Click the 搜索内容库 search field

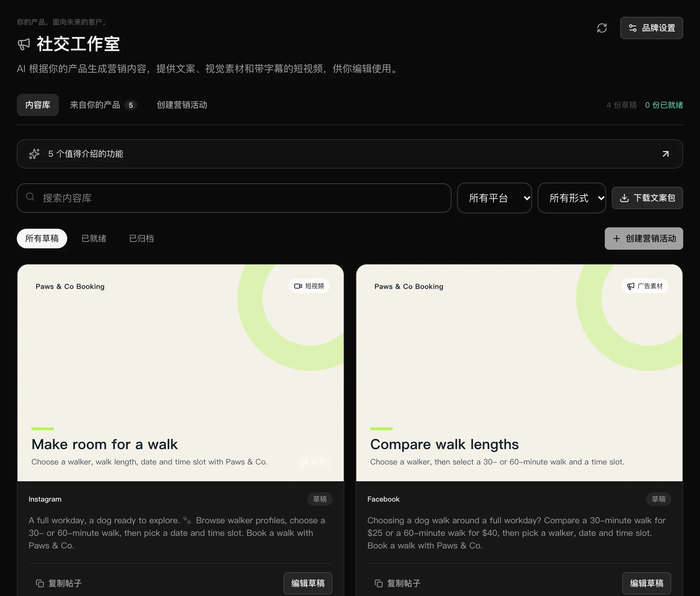[234, 198]
